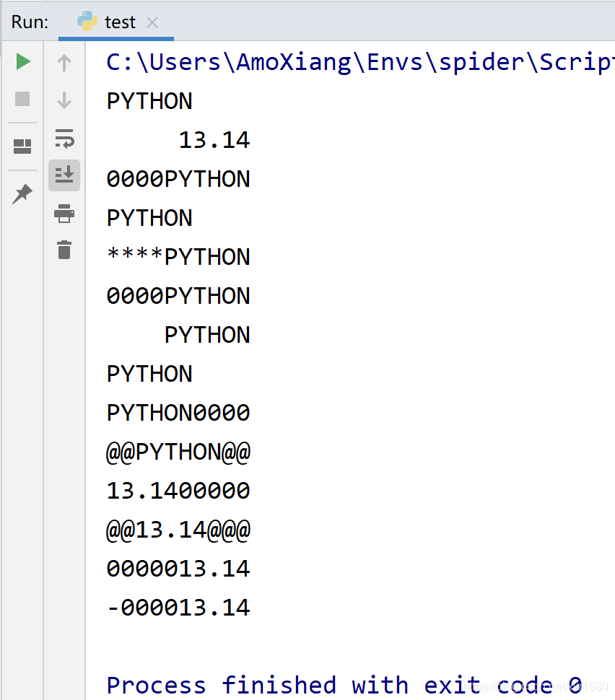Click the Run: panel label

click(x=29, y=22)
